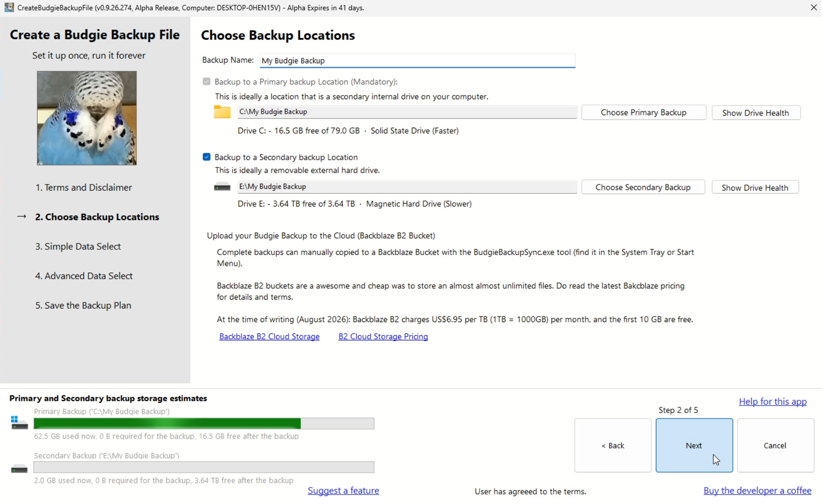Toggle the Secondary backup Location checkbox

(206, 157)
